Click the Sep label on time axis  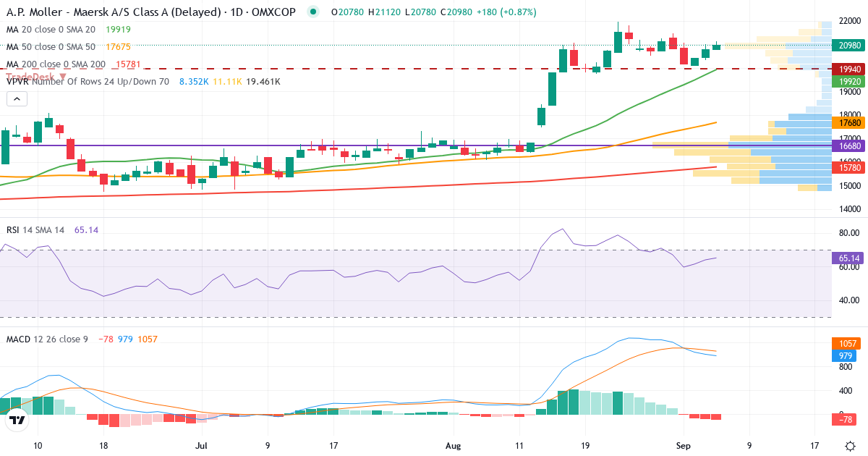tap(684, 446)
